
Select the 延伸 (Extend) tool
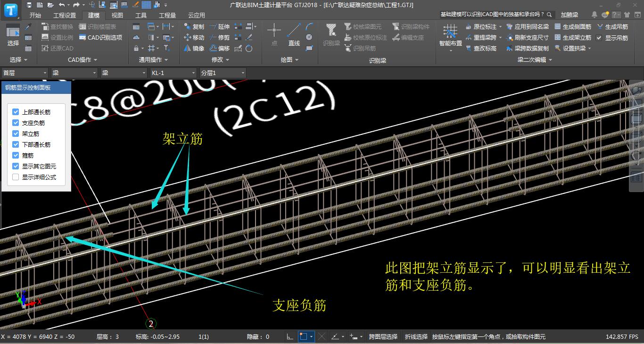pos(220,26)
